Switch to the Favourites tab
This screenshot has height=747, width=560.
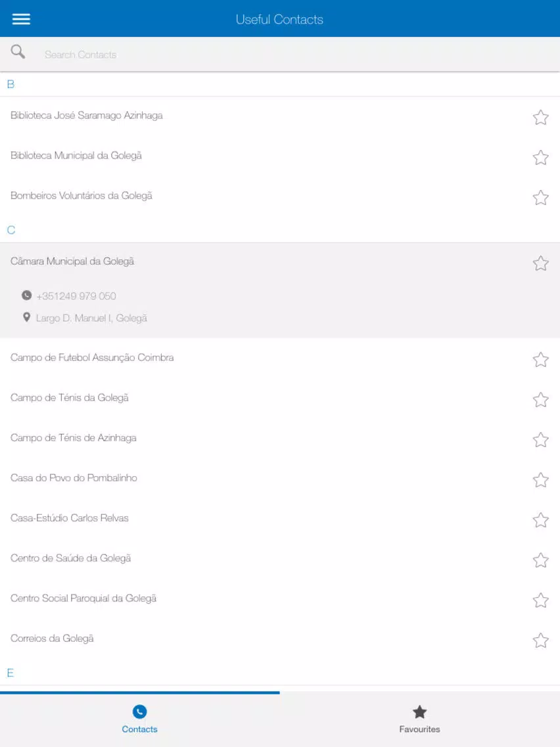419,719
